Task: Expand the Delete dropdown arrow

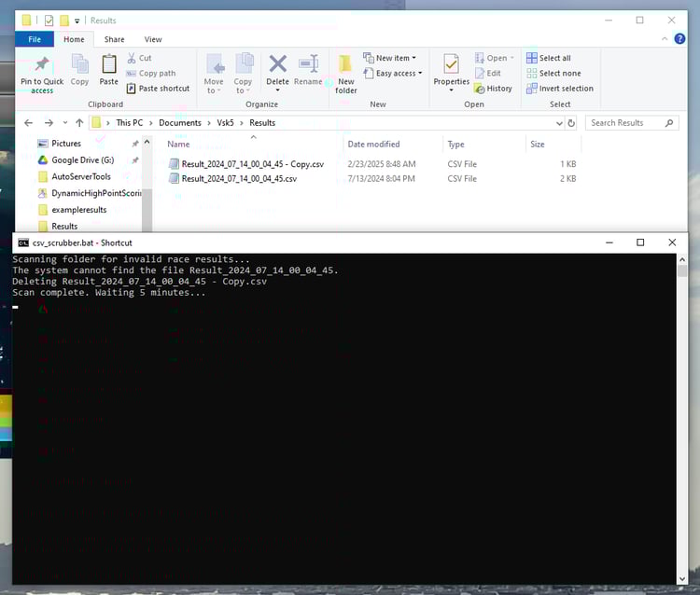Action: (278, 90)
